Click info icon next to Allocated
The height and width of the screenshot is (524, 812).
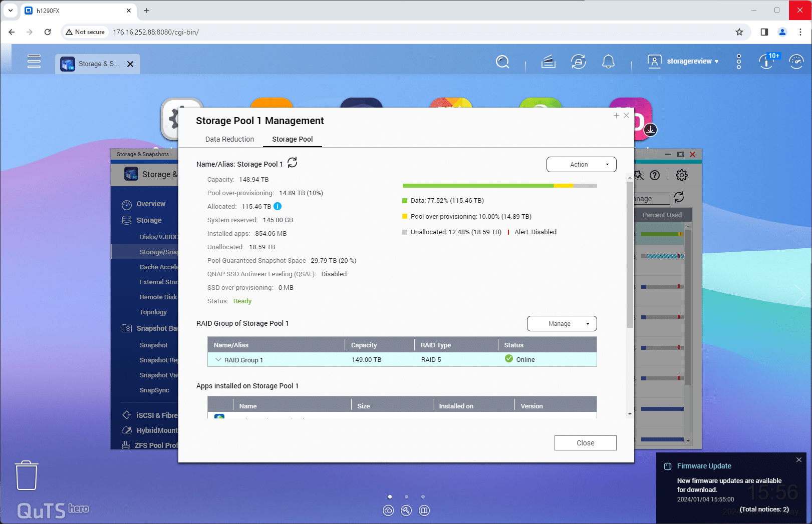point(278,206)
